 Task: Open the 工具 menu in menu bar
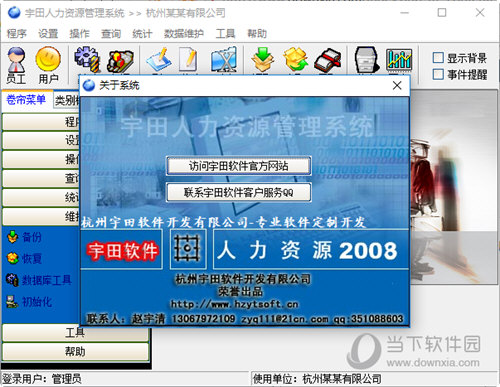click(225, 33)
